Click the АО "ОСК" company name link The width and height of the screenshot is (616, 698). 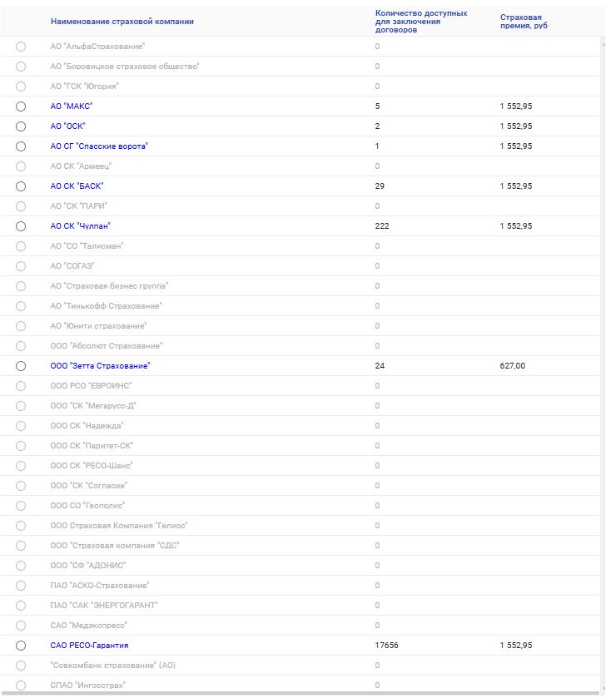[x=68, y=126]
